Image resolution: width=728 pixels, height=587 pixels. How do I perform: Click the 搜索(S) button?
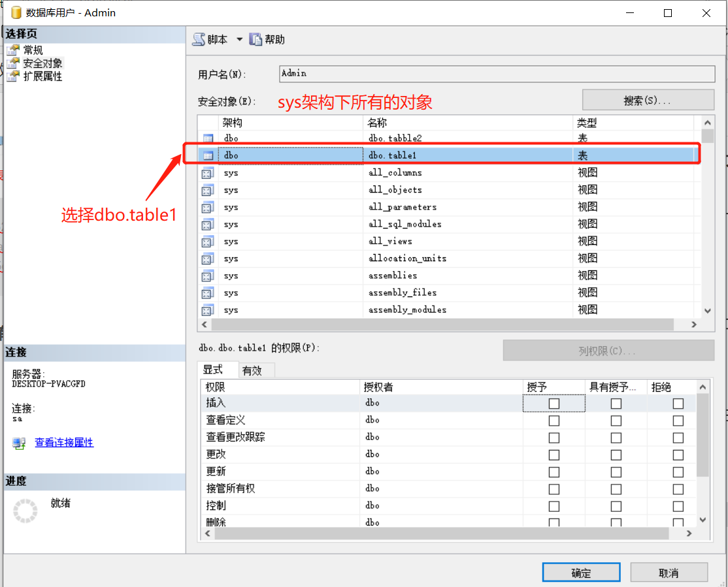tap(647, 99)
